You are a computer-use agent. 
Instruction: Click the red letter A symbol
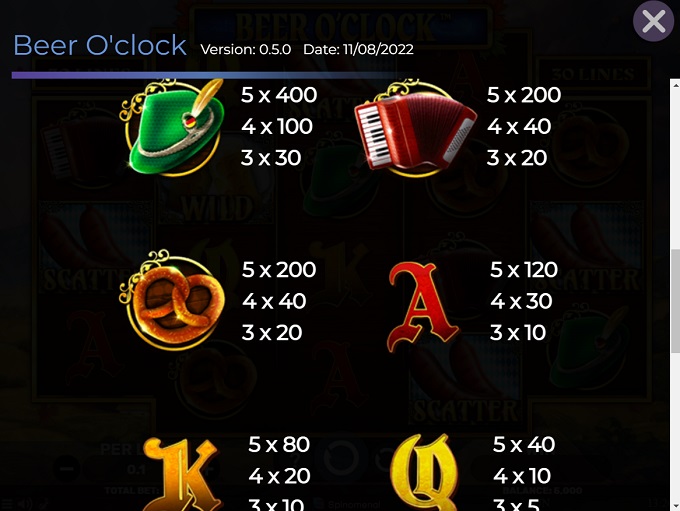[x=422, y=307]
